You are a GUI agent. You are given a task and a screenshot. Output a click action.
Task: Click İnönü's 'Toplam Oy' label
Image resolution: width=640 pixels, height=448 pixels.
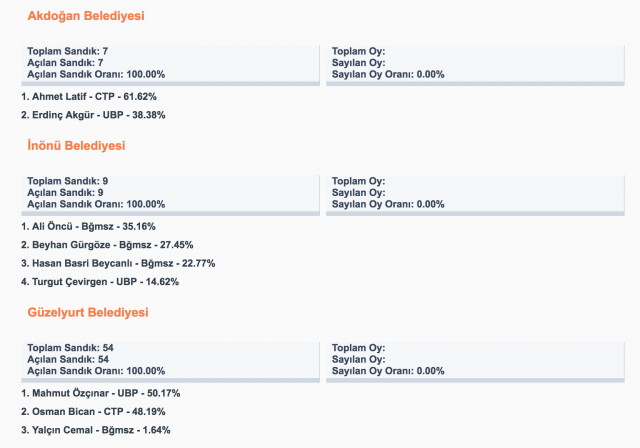(x=358, y=181)
